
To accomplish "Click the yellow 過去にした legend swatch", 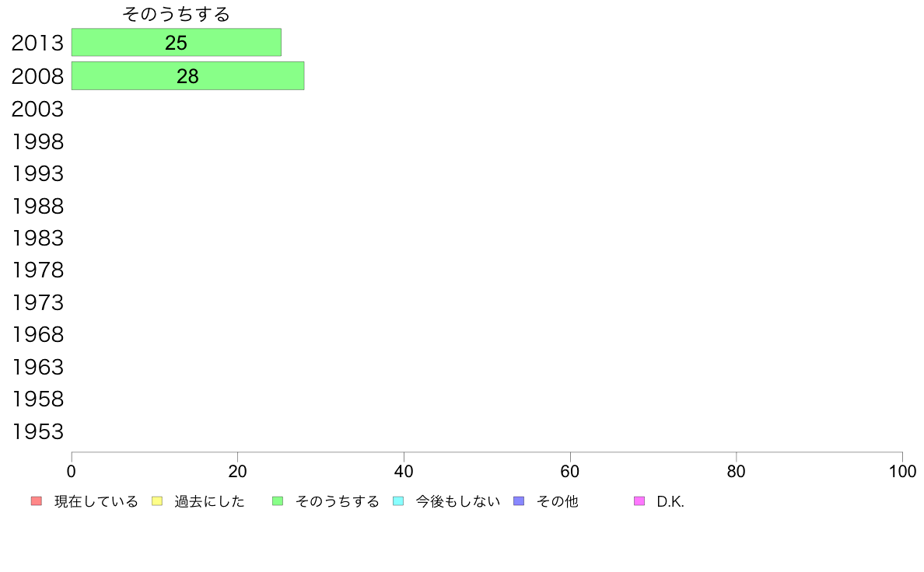I will [x=157, y=501].
